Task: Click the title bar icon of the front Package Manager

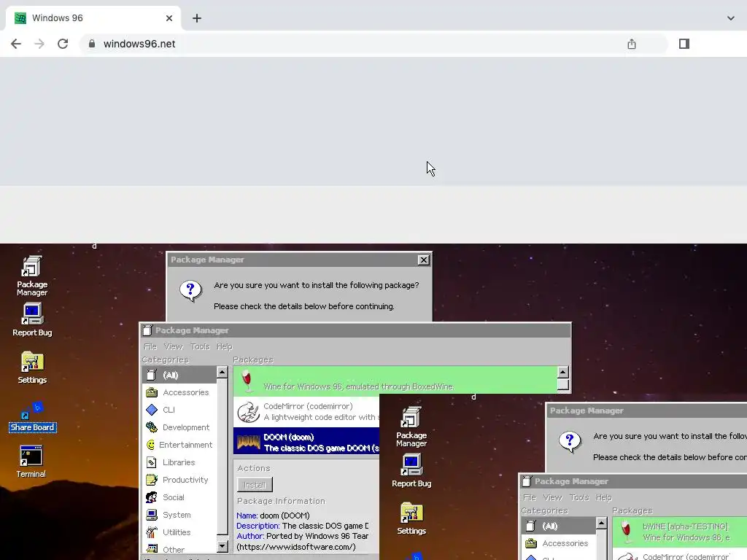Action: (147, 330)
